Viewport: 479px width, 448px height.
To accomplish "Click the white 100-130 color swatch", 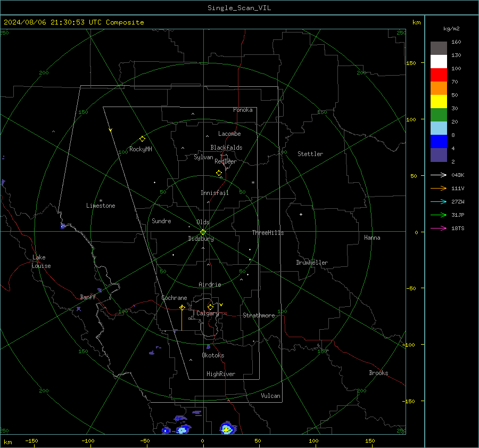I will pyautogui.click(x=439, y=61).
